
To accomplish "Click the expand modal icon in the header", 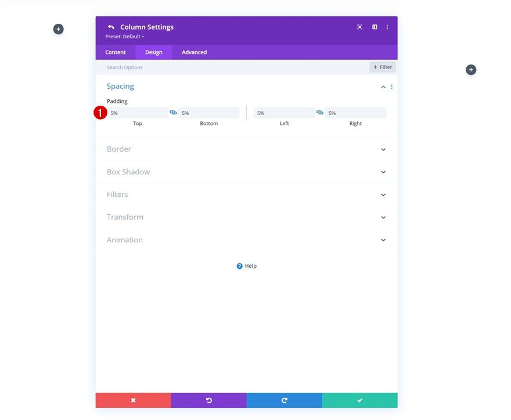I will pos(359,27).
